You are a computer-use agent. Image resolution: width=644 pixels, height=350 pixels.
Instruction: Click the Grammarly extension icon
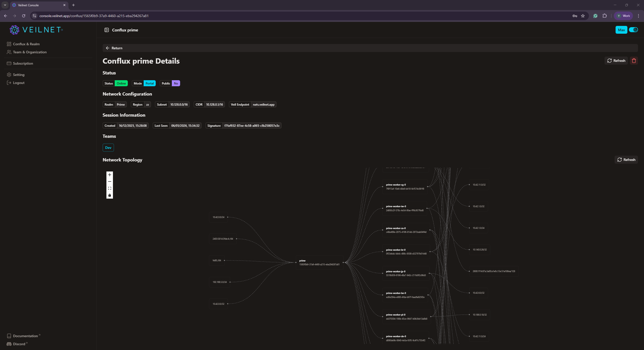(595, 16)
